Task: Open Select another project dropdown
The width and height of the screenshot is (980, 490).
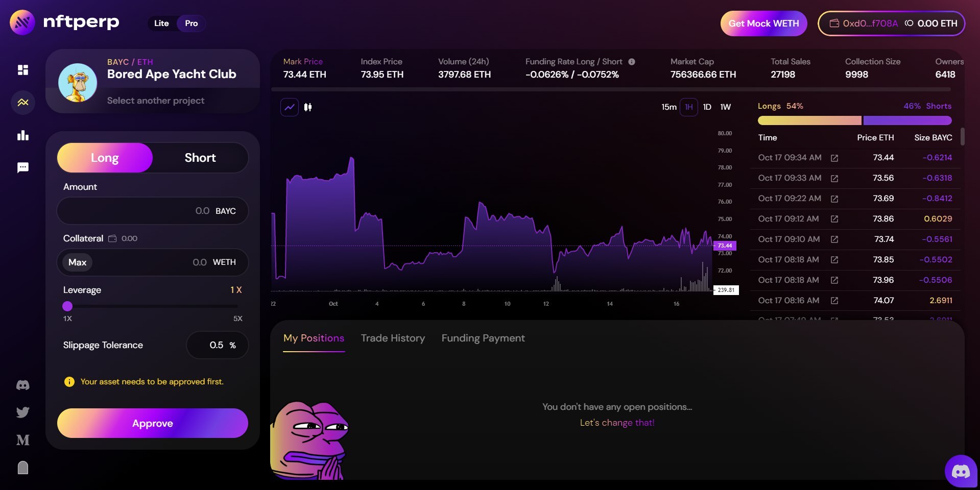Action: (156, 101)
